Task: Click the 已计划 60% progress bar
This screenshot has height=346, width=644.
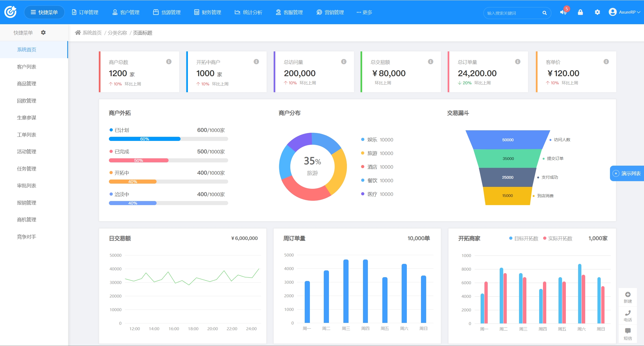Action: point(145,139)
